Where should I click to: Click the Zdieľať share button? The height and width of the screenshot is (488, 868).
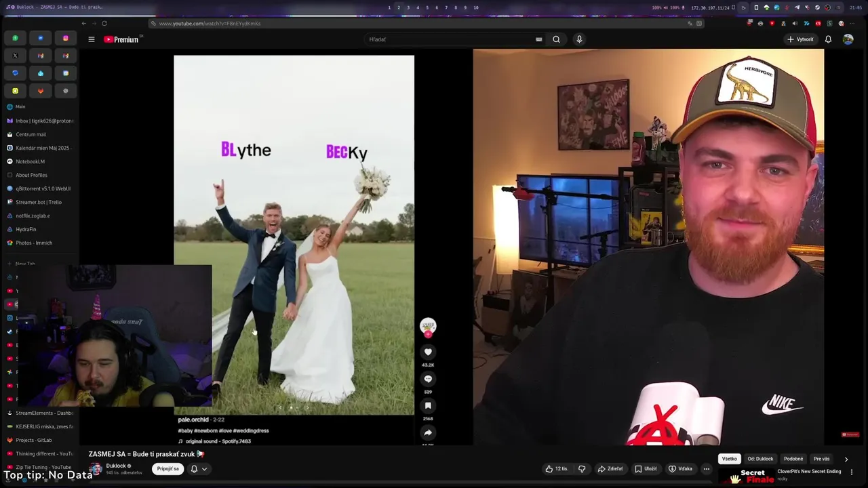[x=610, y=468]
